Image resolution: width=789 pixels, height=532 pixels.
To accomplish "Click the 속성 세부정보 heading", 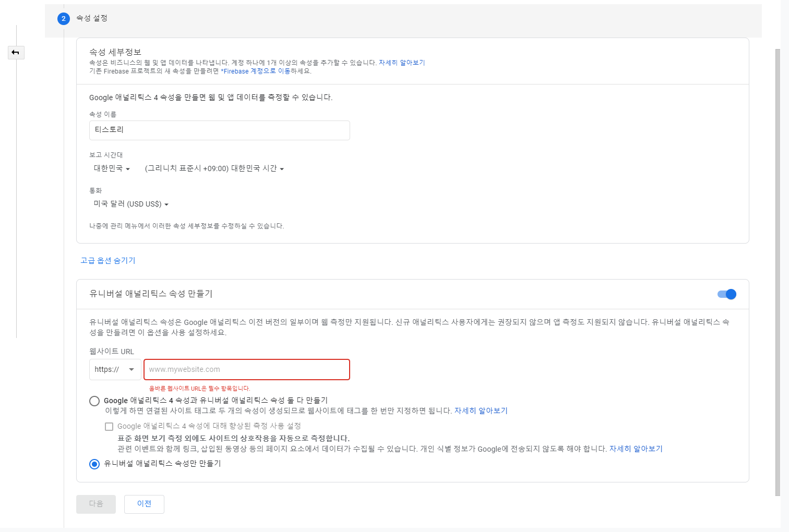I will click(115, 52).
